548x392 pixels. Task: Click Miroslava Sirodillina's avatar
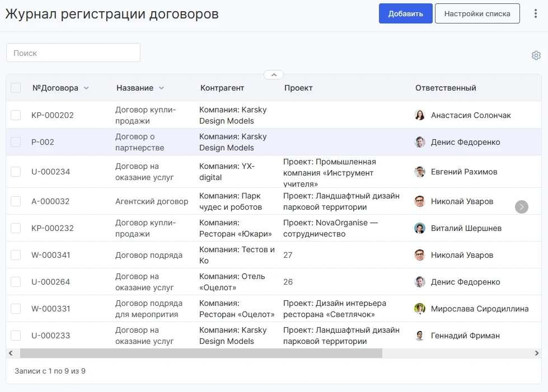(420, 309)
